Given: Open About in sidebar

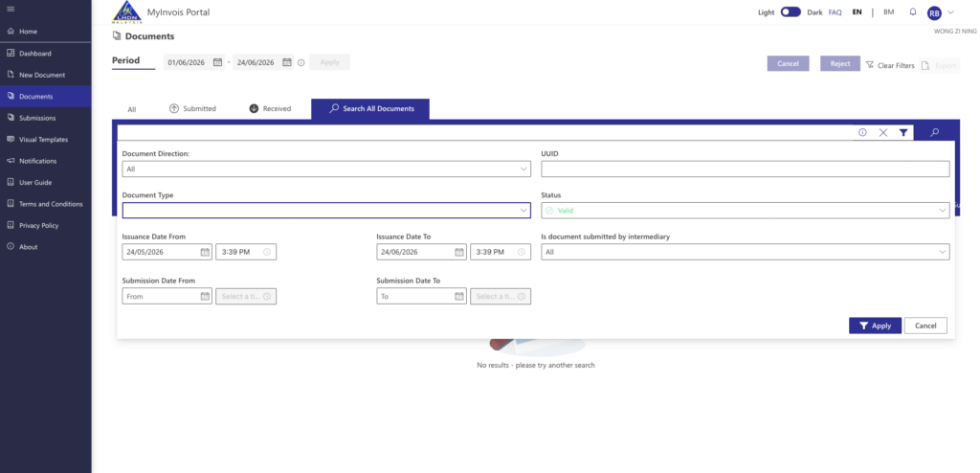Looking at the screenshot, I should coord(46,246).
